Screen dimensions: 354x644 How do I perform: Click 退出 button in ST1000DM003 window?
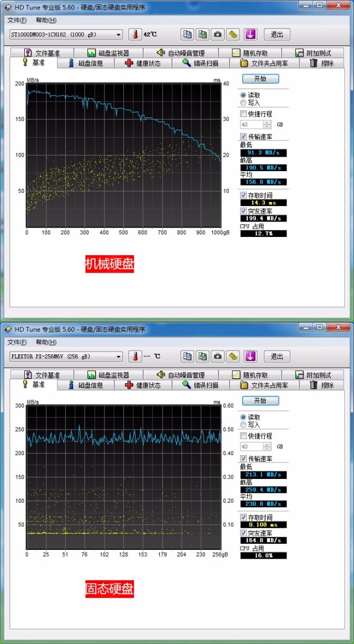(277, 34)
